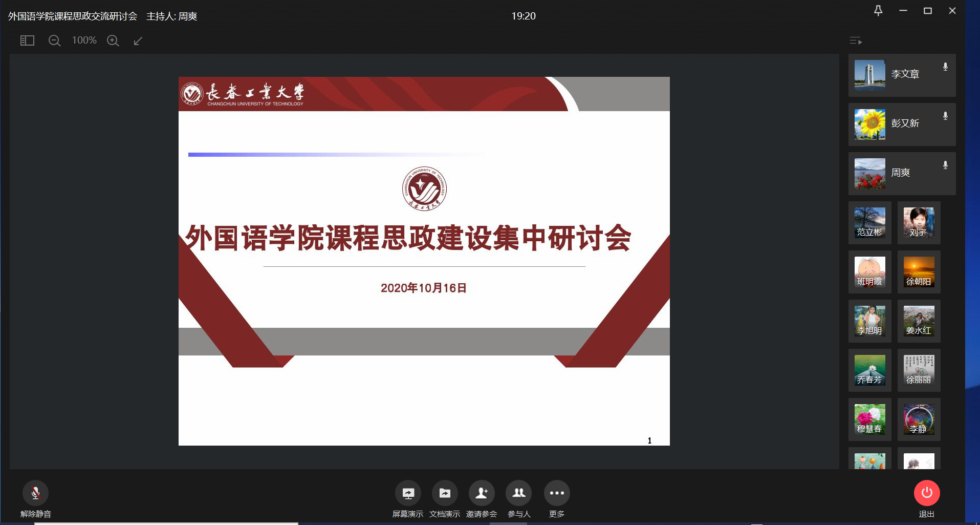
Task: Click the unmute microphone button
Action: 35,493
